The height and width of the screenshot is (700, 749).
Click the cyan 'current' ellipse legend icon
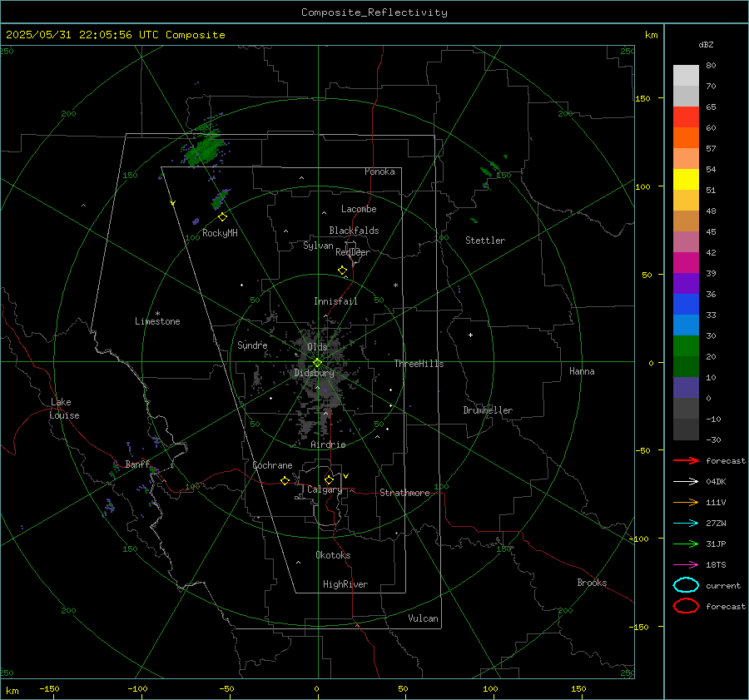(x=686, y=585)
